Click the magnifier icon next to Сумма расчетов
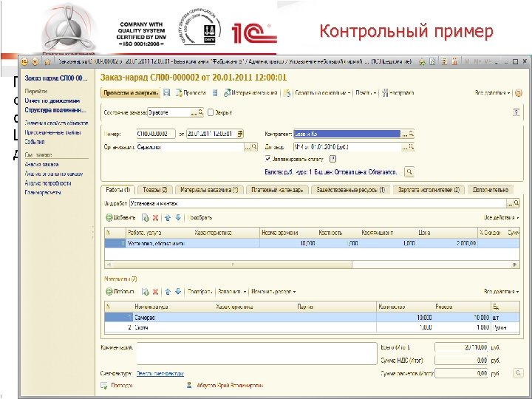 click(518, 373)
